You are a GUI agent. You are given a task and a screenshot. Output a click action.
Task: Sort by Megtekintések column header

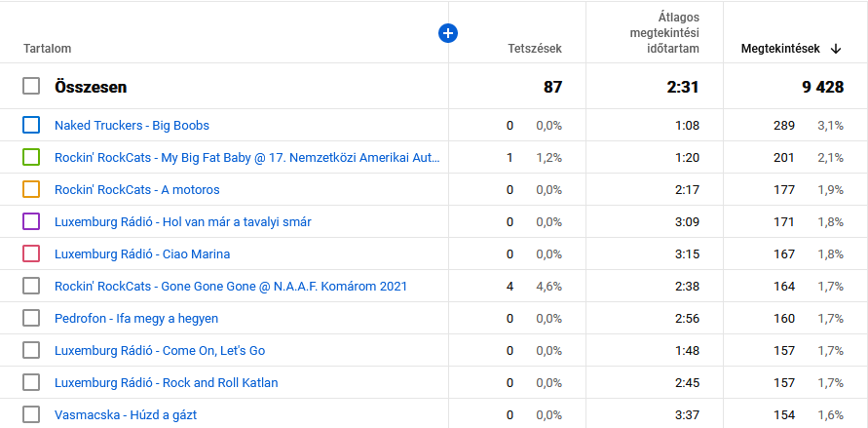pos(779,48)
